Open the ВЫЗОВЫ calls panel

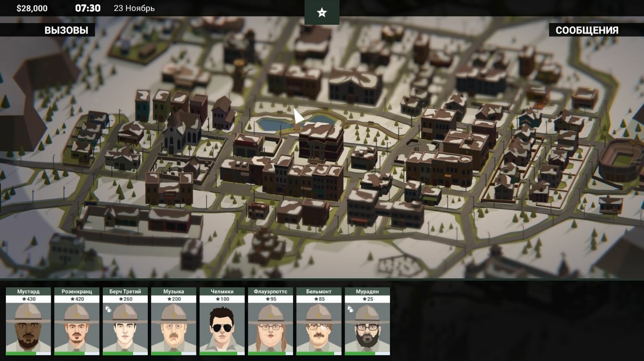[47, 30]
